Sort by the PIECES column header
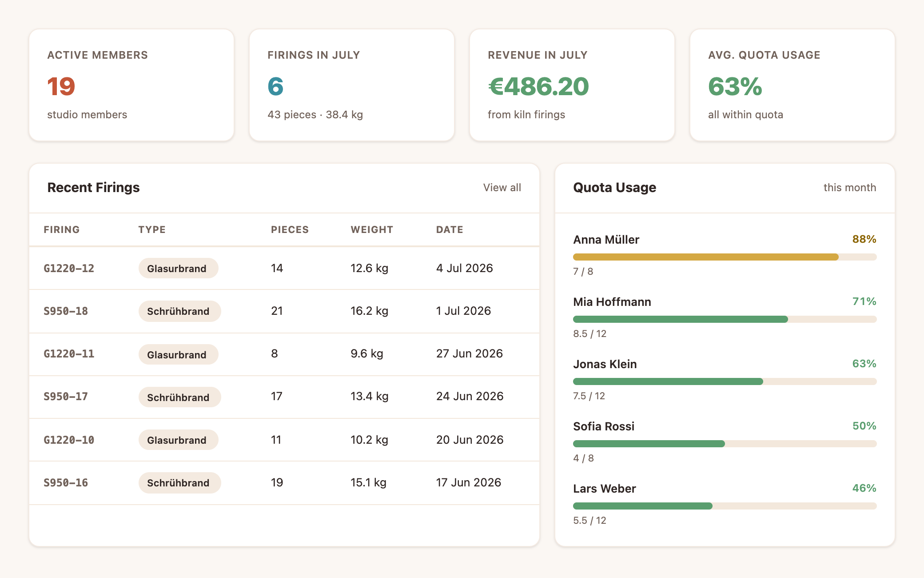This screenshot has height=578, width=924. click(290, 229)
